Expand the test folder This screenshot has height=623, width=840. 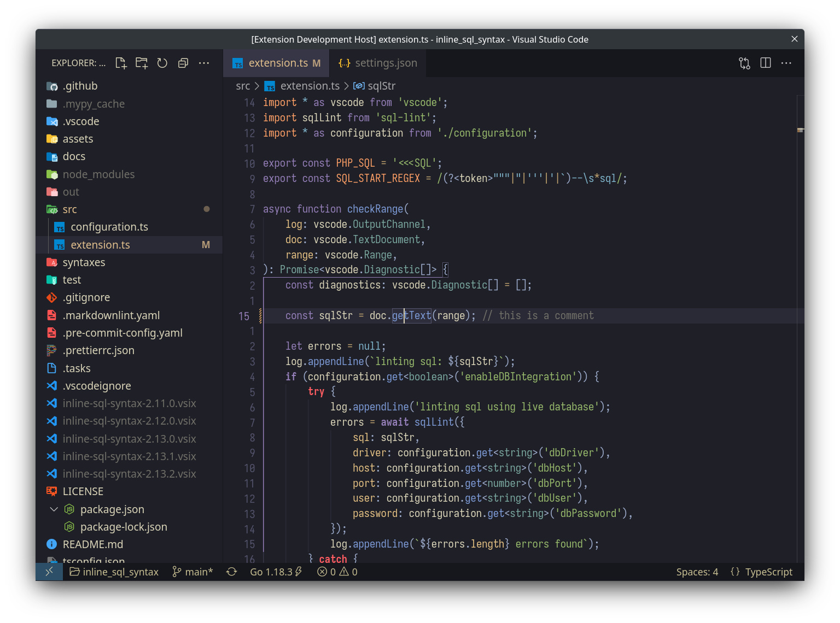(129, 280)
